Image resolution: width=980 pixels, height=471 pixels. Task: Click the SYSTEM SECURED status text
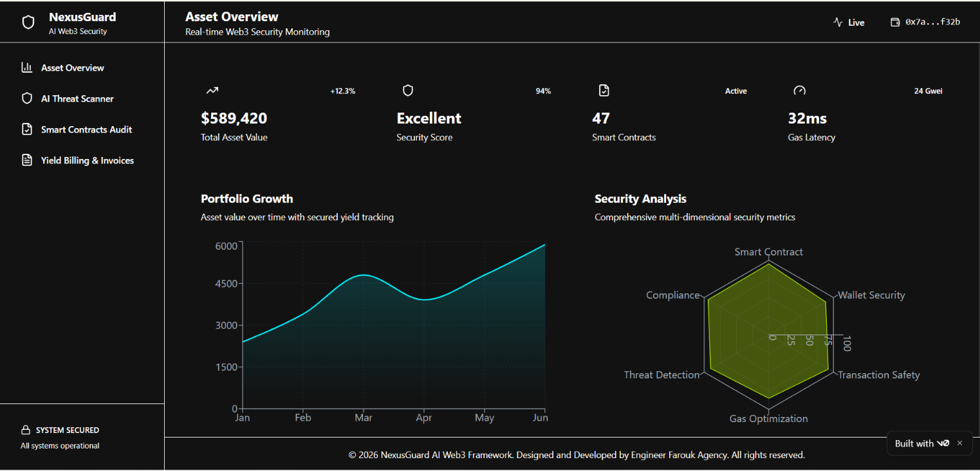[68, 430]
